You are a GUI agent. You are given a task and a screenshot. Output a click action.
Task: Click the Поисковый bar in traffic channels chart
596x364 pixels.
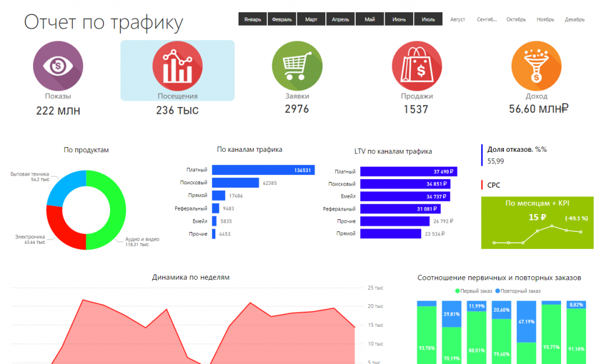point(235,183)
